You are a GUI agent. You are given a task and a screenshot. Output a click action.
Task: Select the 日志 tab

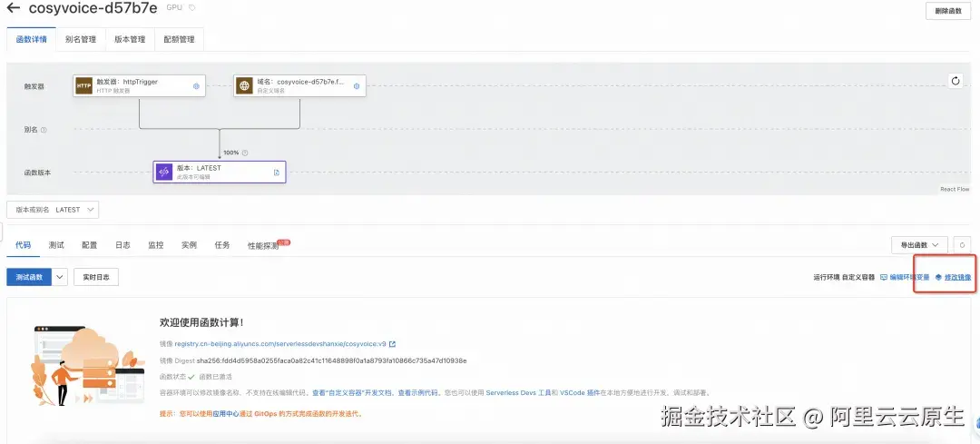coord(122,245)
